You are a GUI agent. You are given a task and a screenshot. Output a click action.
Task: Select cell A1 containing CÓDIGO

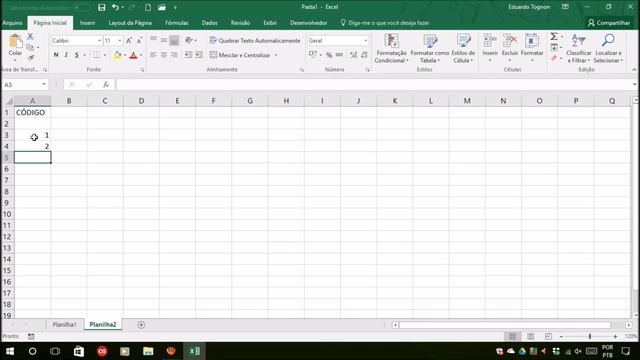(32, 113)
